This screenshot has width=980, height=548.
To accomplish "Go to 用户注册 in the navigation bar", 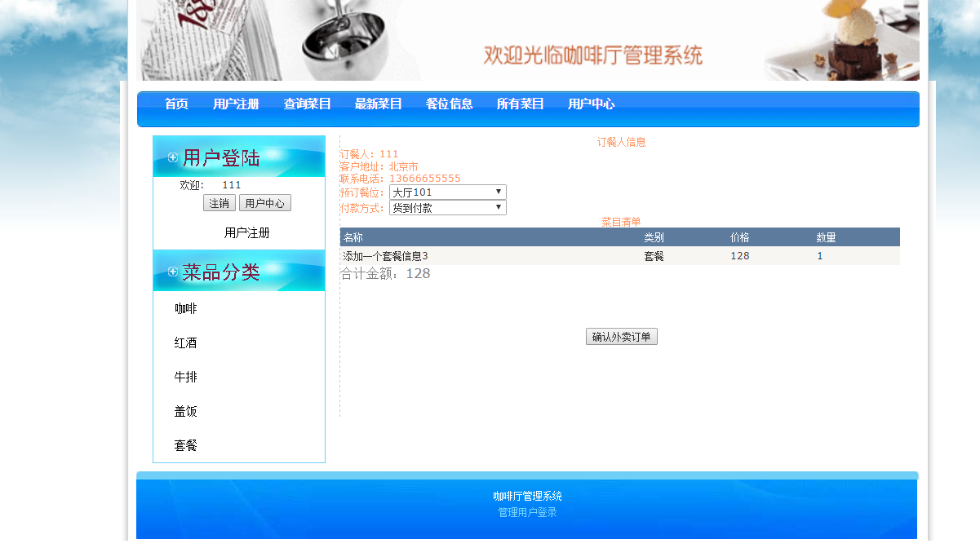I will point(236,104).
